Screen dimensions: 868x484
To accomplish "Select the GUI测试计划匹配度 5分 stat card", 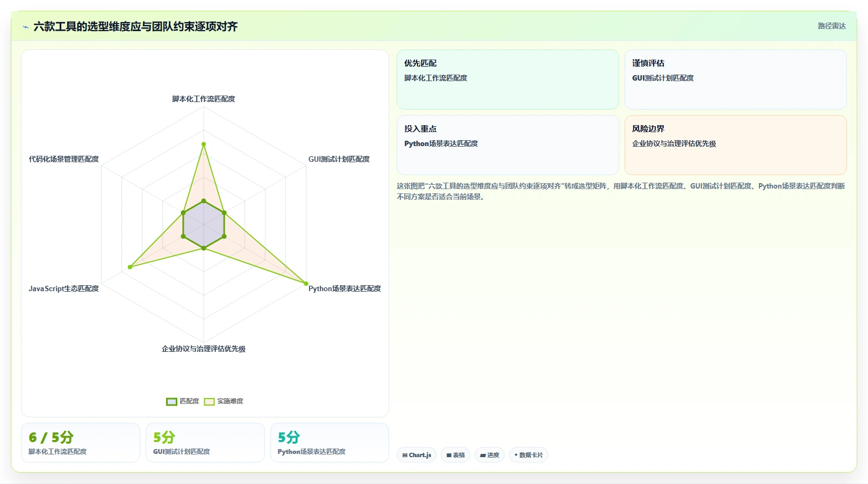I will pyautogui.click(x=205, y=443).
